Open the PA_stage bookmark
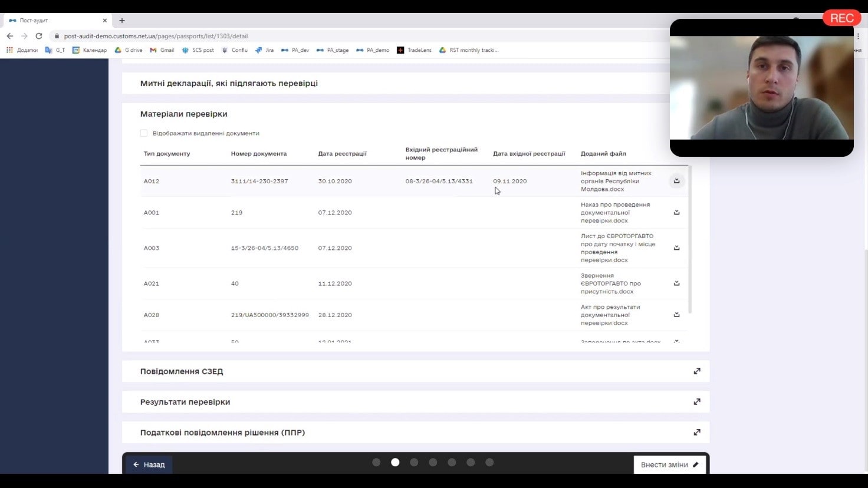868x488 pixels. 333,50
